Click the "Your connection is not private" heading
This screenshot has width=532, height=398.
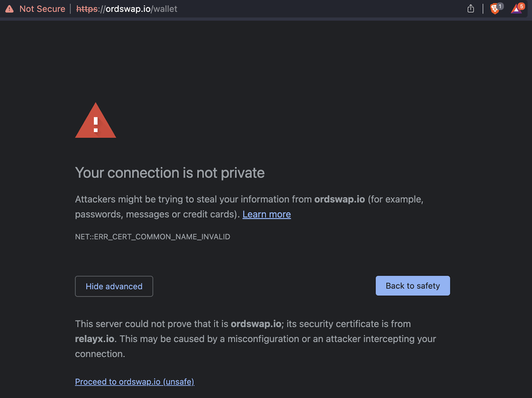(170, 173)
